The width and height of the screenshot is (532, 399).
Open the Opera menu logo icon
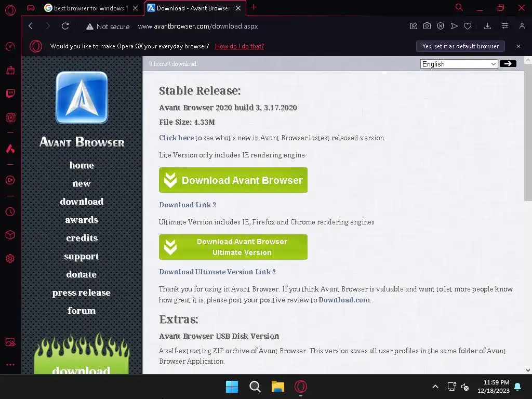click(x=10, y=10)
